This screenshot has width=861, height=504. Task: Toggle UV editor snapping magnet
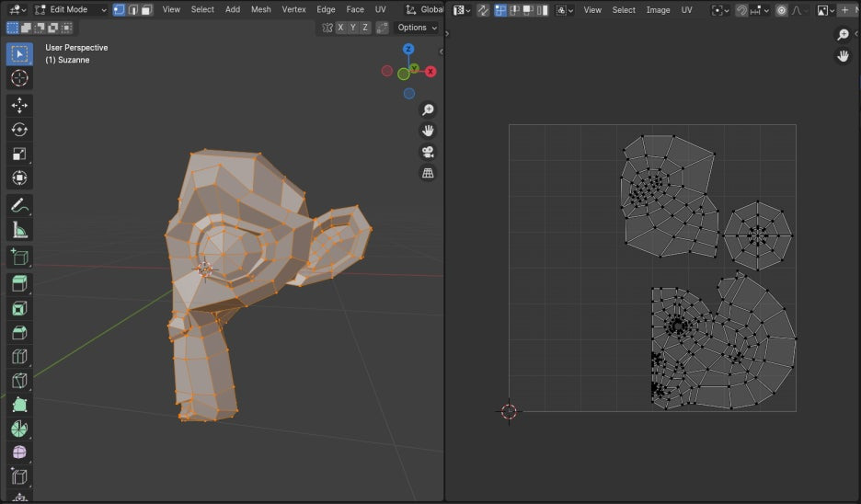tap(741, 10)
